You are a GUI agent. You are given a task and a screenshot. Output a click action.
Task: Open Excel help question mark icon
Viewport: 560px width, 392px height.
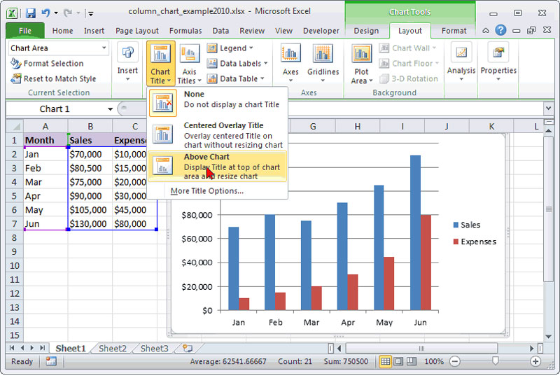tap(500, 30)
